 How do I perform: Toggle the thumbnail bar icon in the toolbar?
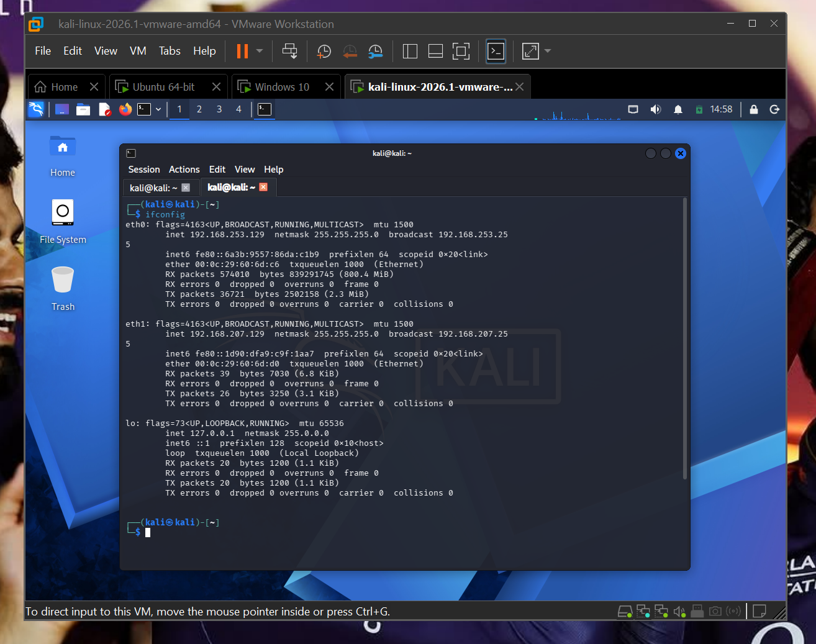[x=435, y=51]
